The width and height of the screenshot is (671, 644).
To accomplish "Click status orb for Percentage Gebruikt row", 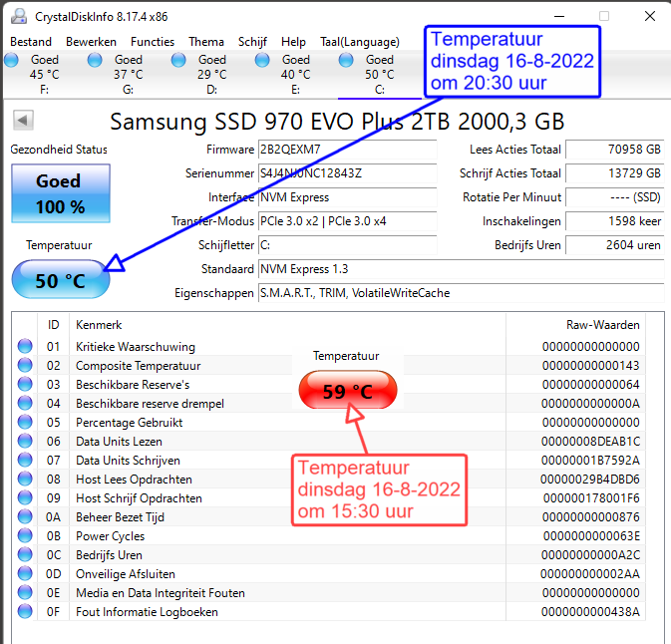I will [x=25, y=423].
